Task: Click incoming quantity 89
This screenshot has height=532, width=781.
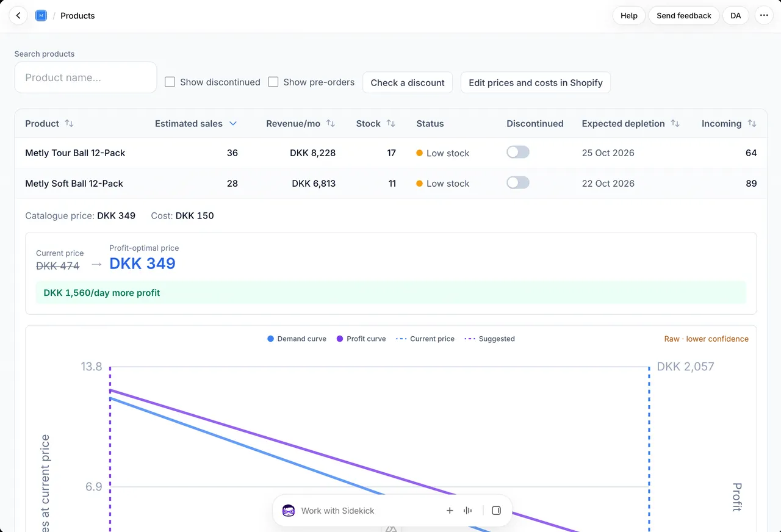Action: pos(751,184)
